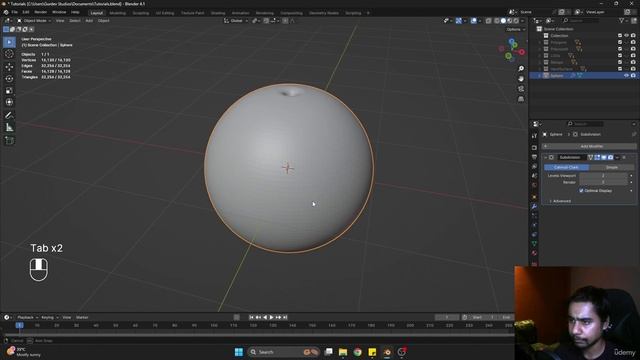
Task: Open the modifier extra options dropdown arrow
Action: point(617,157)
